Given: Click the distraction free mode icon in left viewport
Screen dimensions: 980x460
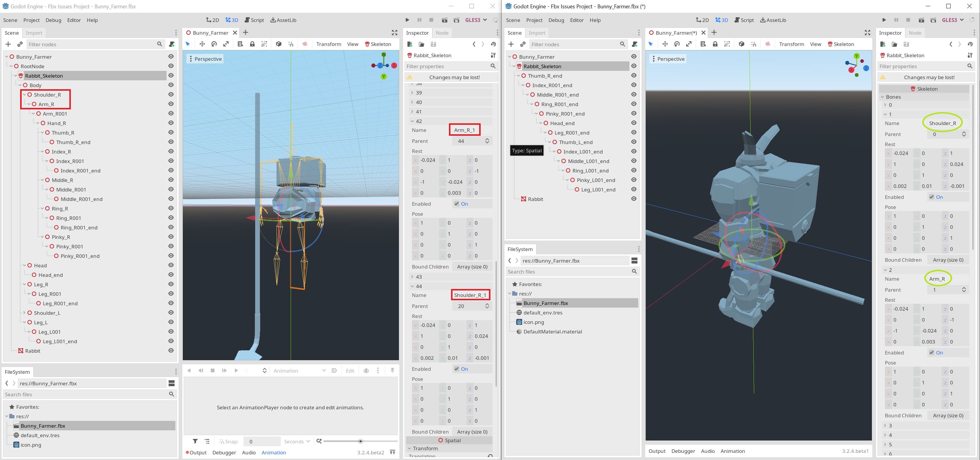Looking at the screenshot, I should (x=394, y=33).
